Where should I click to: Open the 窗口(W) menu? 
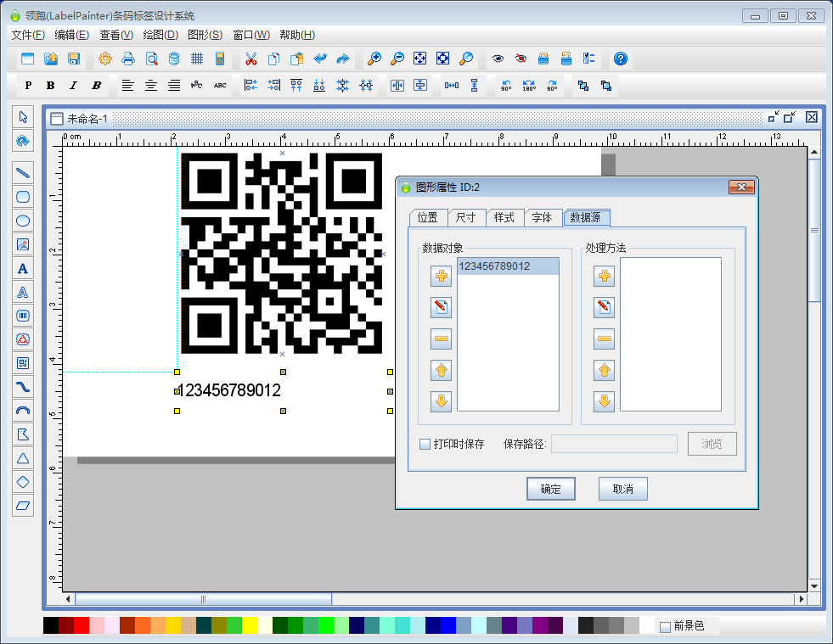(251, 35)
